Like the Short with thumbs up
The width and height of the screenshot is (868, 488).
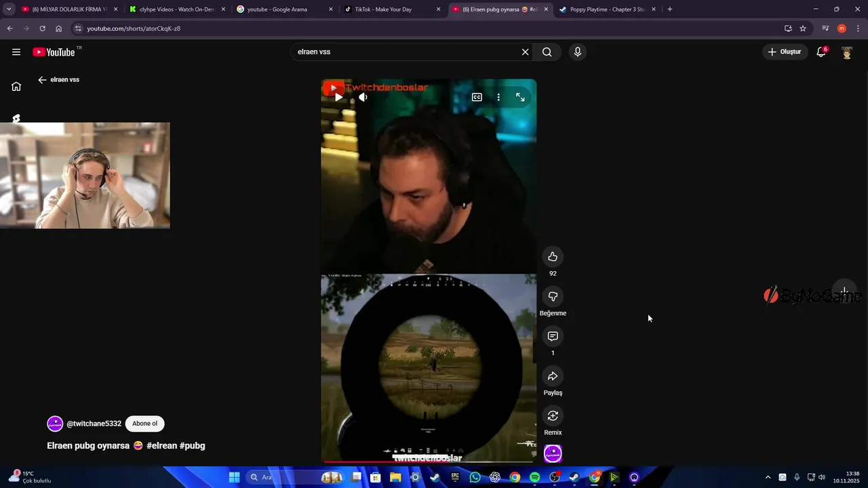pos(553,257)
